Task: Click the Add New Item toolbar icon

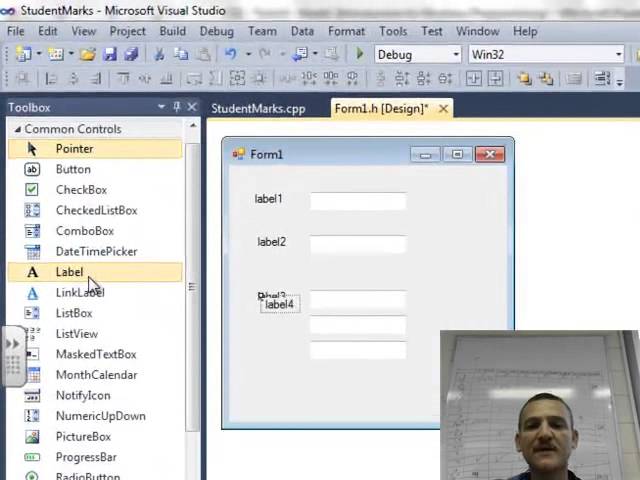Action: pyautogui.click(x=56, y=54)
